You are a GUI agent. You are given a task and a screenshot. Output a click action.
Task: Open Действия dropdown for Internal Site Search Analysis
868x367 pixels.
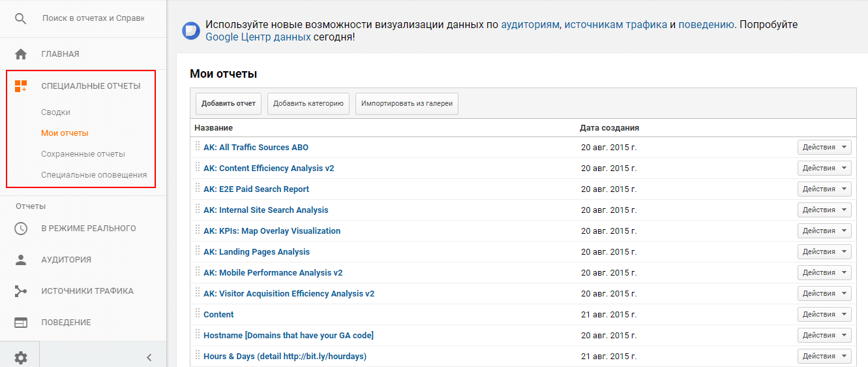[x=824, y=210]
